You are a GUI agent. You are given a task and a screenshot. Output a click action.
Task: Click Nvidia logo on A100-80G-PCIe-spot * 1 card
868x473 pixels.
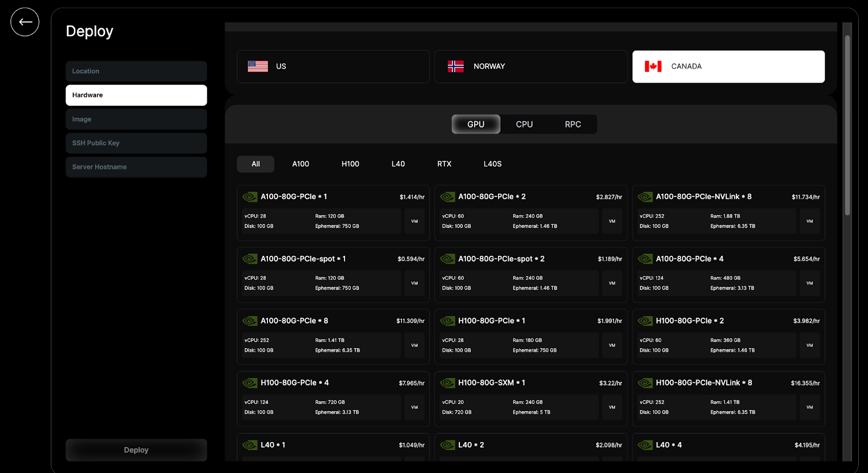click(250, 259)
